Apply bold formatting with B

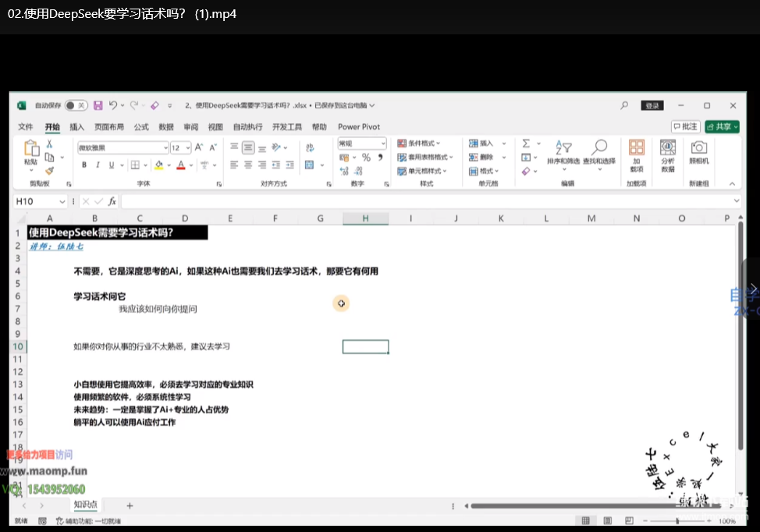84,165
